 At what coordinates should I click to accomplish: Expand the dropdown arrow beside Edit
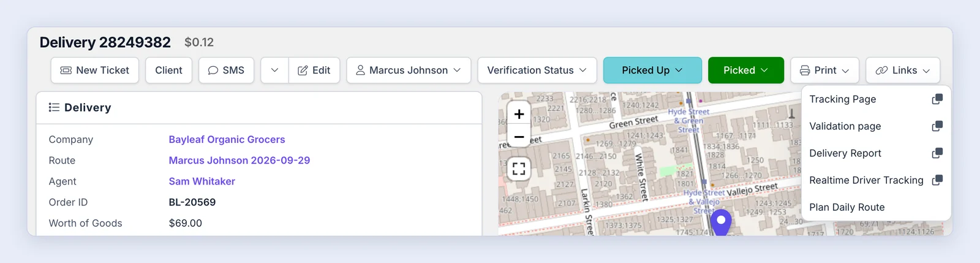point(274,71)
